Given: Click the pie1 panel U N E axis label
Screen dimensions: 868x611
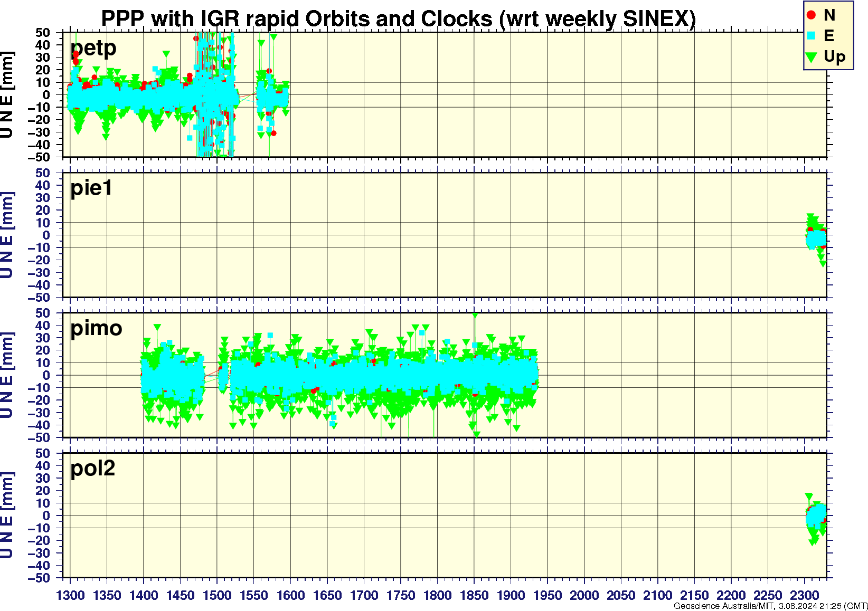Looking at the screenshot, I should [7, 235].
